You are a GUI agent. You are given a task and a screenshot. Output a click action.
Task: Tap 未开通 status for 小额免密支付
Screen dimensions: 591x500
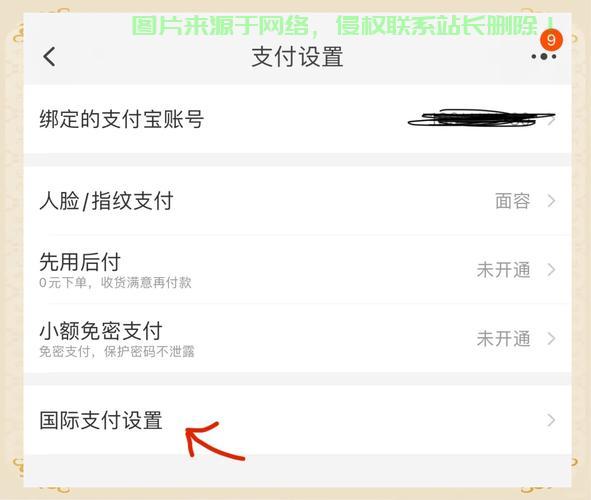click(x=504, y=338)
